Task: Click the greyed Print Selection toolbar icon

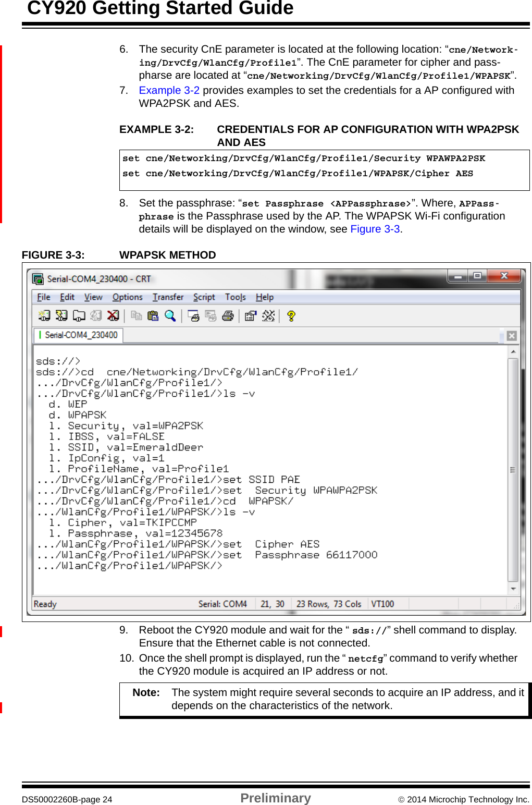Action: pyautogui.click(x=211, y=315)
